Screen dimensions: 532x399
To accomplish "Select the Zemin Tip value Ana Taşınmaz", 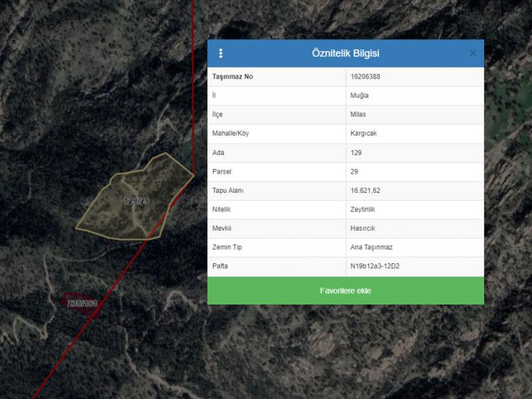I will click(371, 247).
